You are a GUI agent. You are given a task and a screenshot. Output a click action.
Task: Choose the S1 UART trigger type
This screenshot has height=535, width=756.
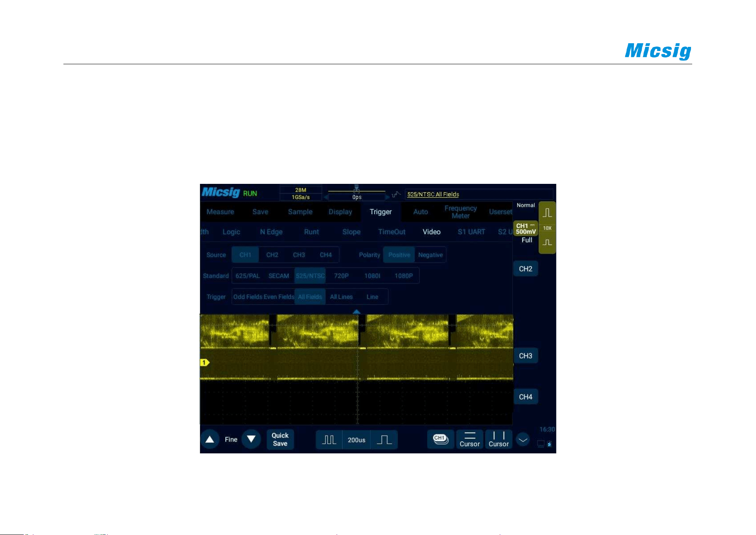pos(471,232)
